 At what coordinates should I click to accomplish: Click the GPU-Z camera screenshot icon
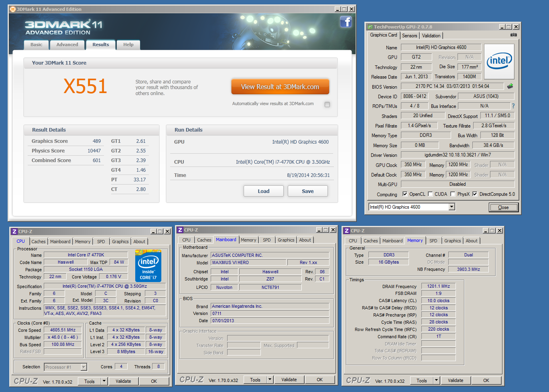513,35
